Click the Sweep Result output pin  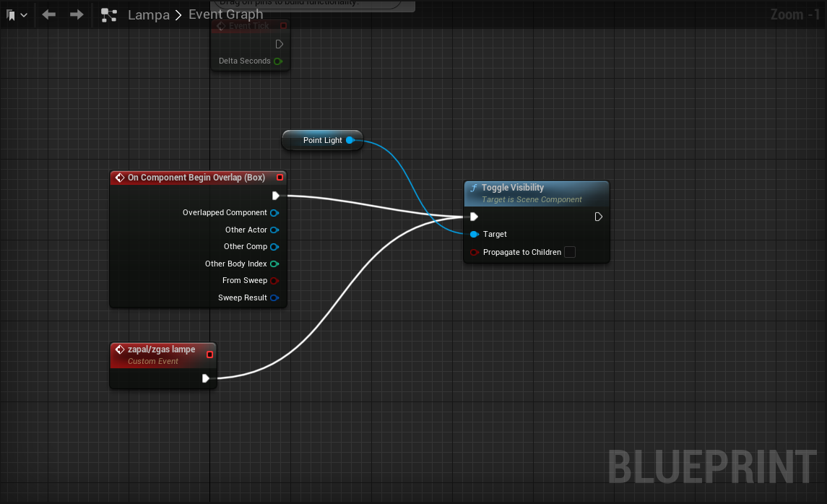(274, 298)
